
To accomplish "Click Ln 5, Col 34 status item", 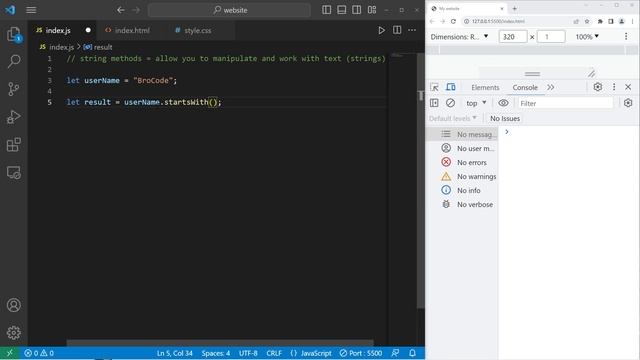I will [174, 353].
